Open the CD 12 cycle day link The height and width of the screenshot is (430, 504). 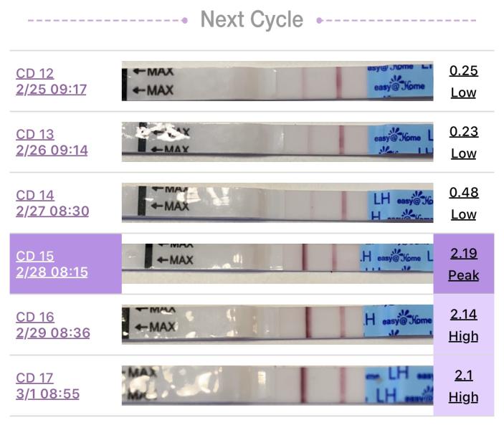tap(34, 74)
